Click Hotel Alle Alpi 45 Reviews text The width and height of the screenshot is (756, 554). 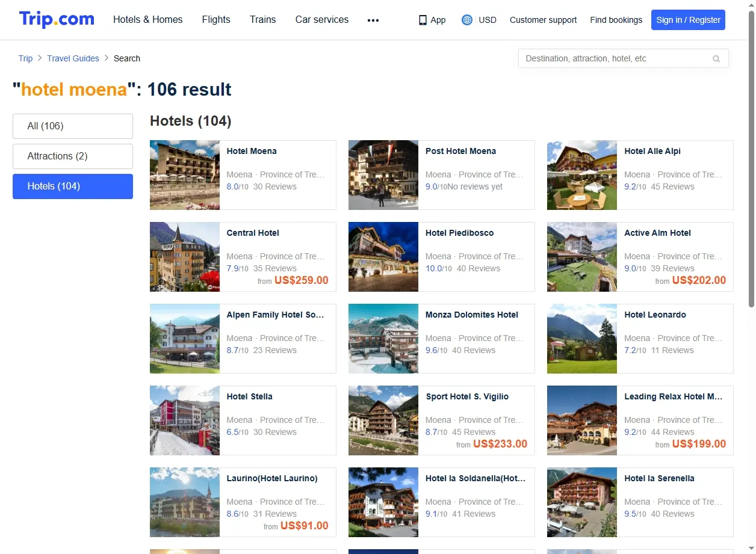coord(672,186)
